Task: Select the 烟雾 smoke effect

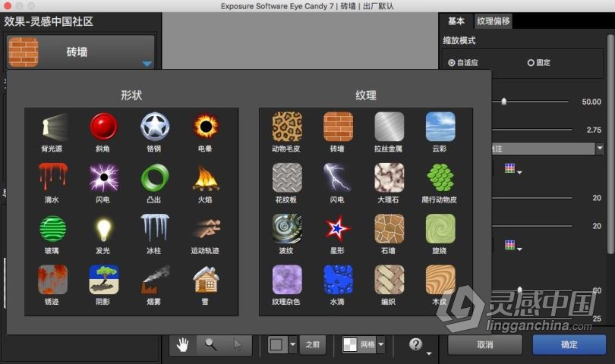Action: coord(155,280)
